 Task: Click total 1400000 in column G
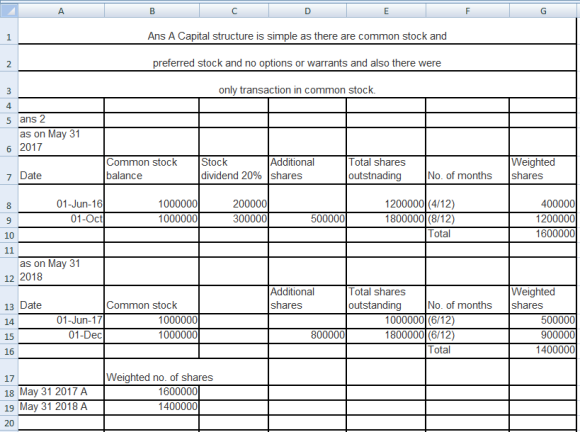tap(543, 351)
